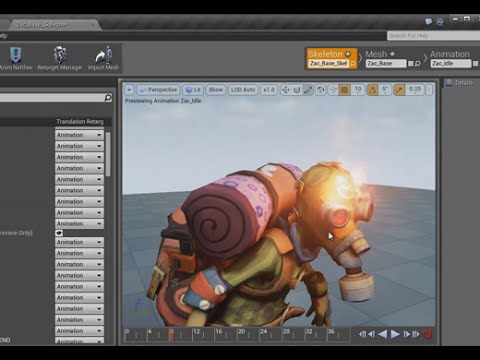Close the Zac_Base_Skeleton tab

coord(93,25)
